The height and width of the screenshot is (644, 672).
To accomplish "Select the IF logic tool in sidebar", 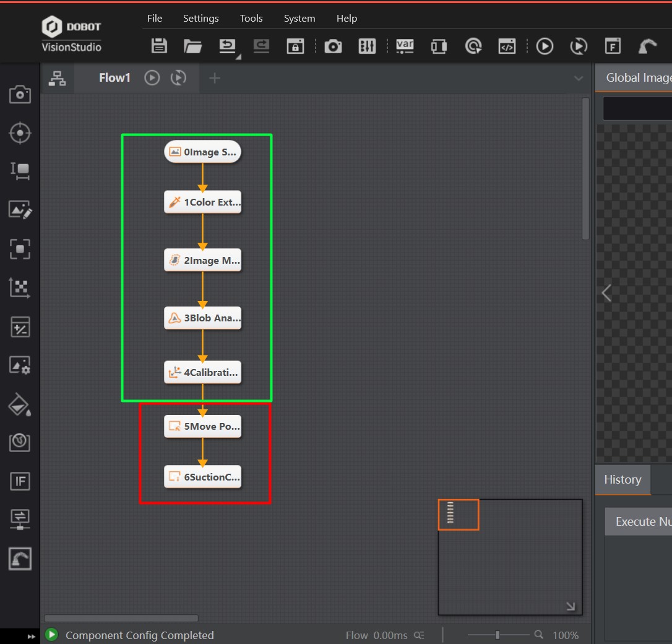I will 20,481.
